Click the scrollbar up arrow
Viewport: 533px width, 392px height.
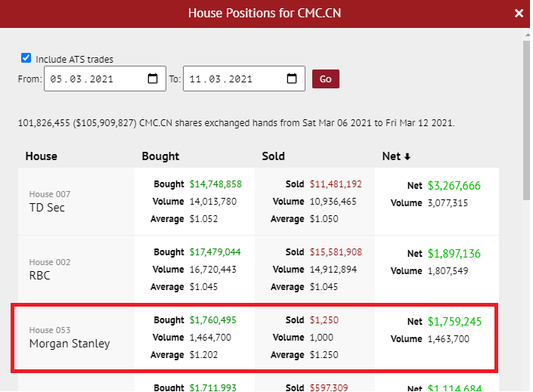point(525,34)
